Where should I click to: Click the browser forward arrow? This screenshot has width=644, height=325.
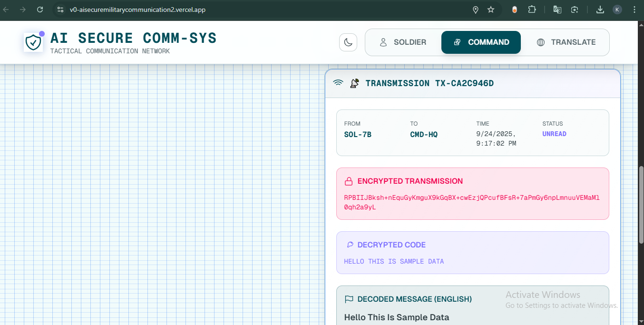click(x=23, y=10)
